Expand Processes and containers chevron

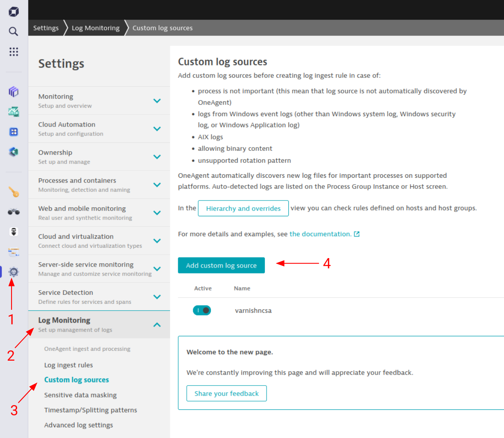coord(157,185)
